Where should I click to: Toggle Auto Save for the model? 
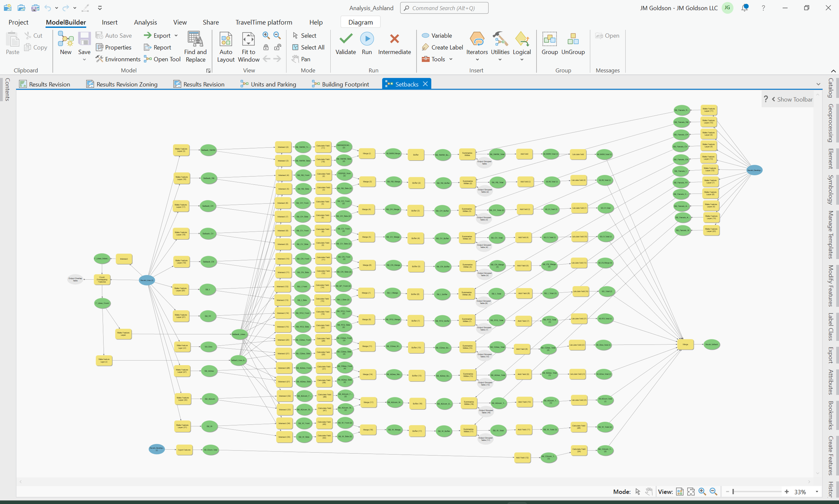114,36
